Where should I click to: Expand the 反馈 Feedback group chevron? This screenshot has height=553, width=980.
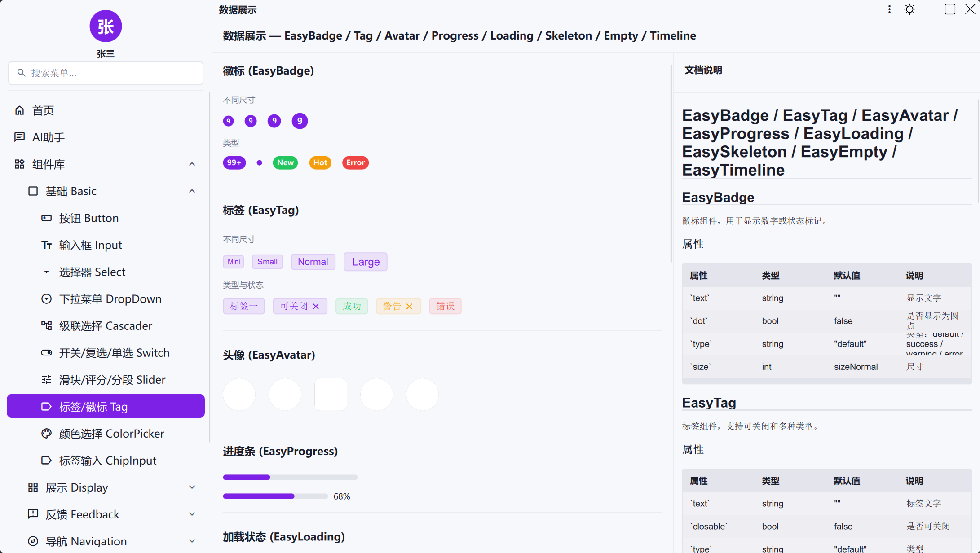point(192,514)
